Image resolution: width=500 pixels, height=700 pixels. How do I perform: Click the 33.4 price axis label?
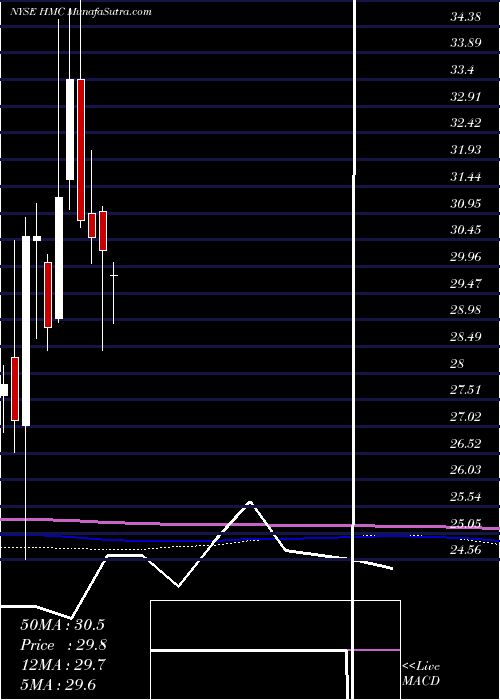(x=462, y=70)
